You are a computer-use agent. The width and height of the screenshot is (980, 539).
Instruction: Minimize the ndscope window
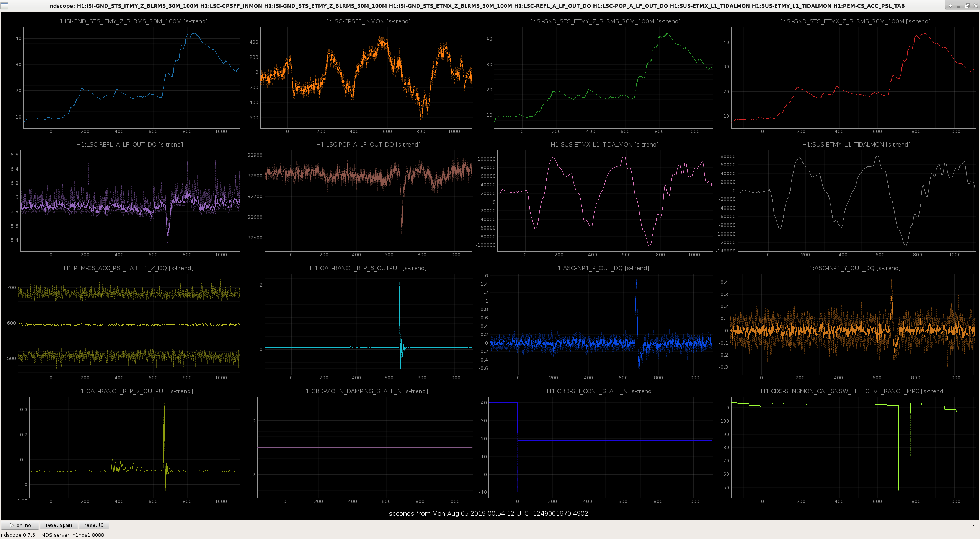click(959, 6)
